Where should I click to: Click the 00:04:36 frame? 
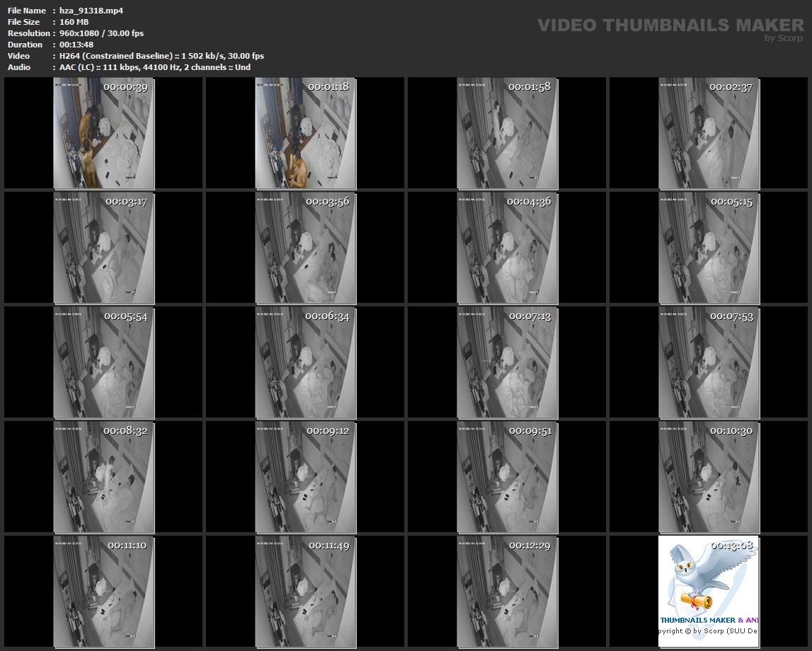[x=507, y=248]
